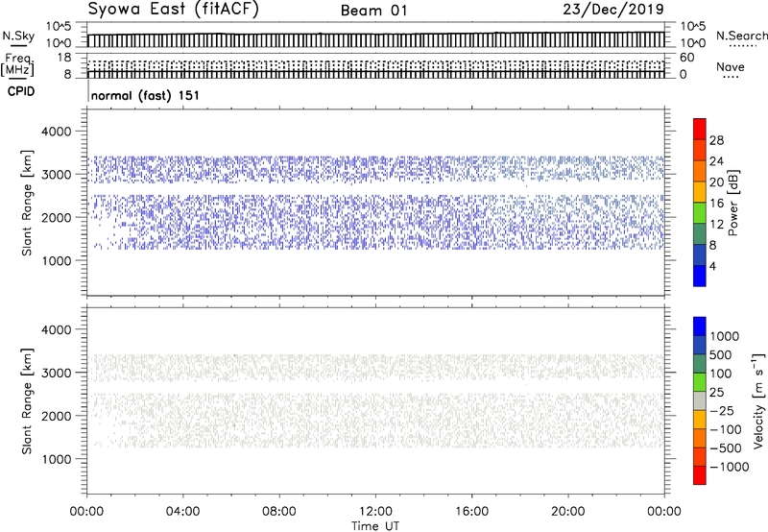Select the 'Nave' legend label
The height and width of the screenshot is (532, 768).
click(730, 66)
